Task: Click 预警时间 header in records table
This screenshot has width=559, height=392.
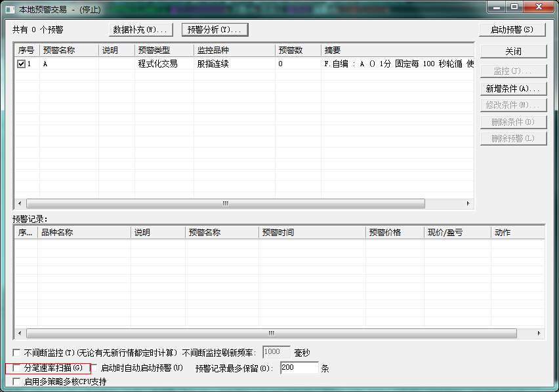Action: click(312, 233)
